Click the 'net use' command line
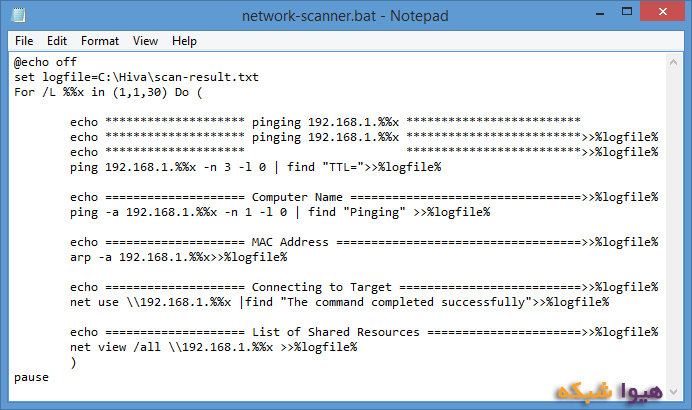This screenshot has width=692, height=410. [x=339, y=302]
